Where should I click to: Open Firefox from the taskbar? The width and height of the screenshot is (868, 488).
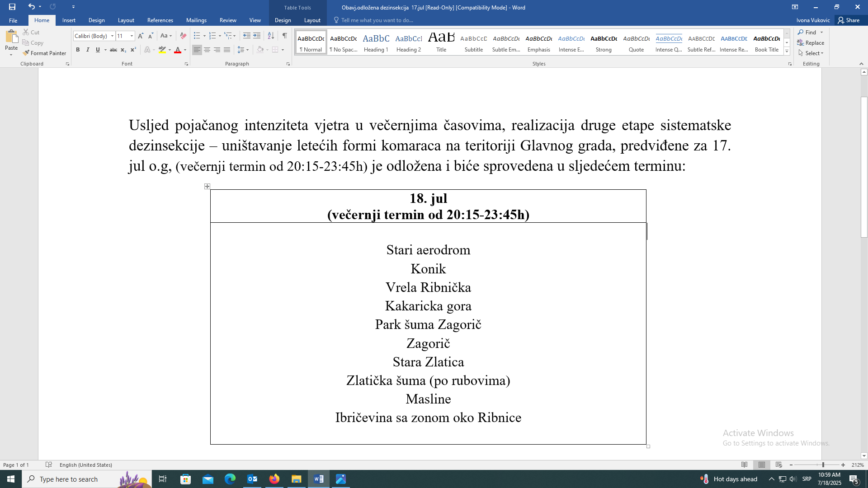274,479
